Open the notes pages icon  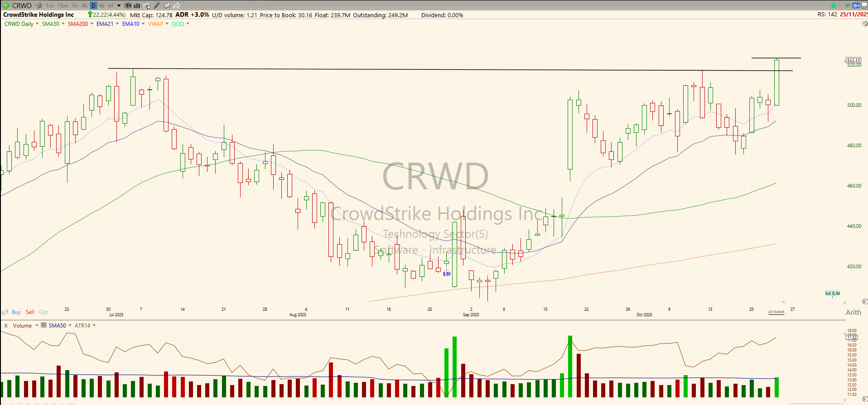tap(167, 5)
